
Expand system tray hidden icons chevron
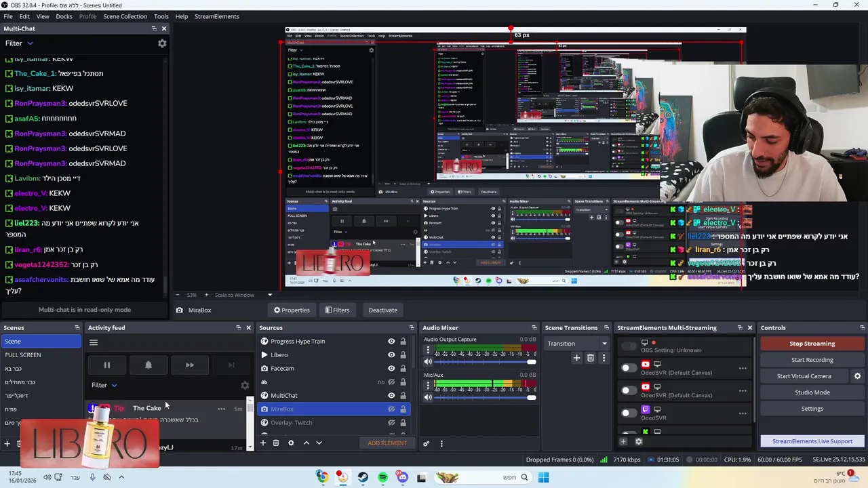click(x=122, y=477)
